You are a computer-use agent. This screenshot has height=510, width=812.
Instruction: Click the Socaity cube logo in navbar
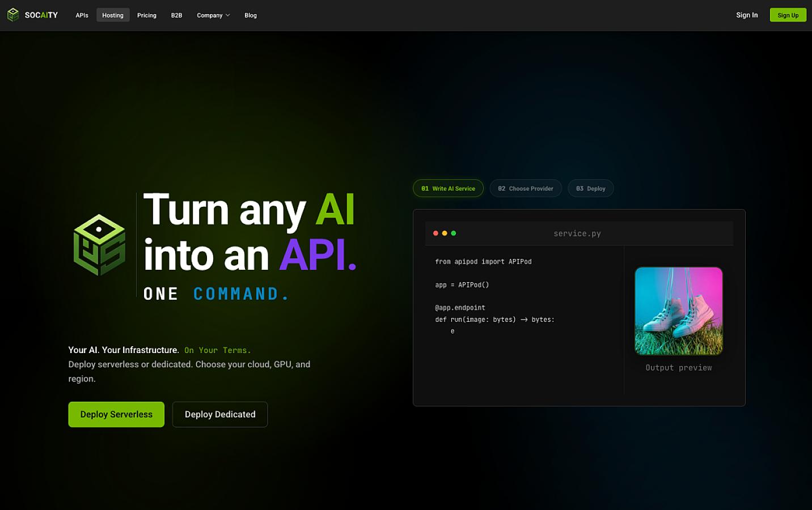coord(13,15)
